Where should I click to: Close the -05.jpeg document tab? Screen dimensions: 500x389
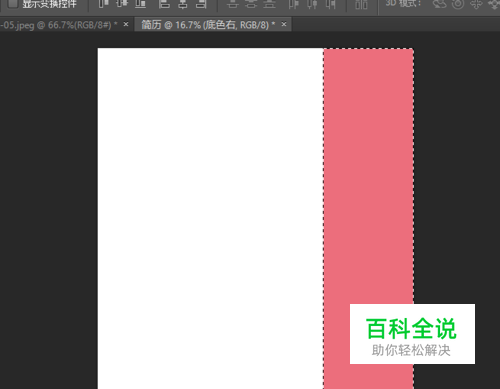126,24
